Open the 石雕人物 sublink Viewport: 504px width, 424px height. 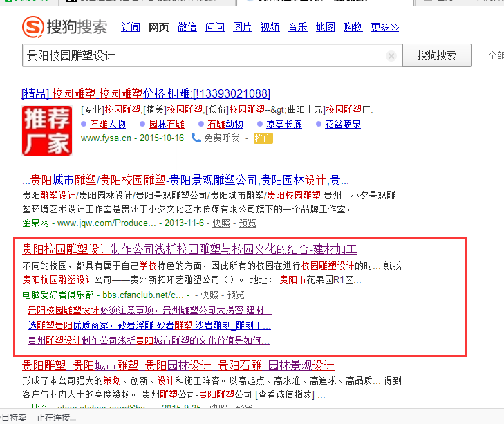[x=108, y=125]
